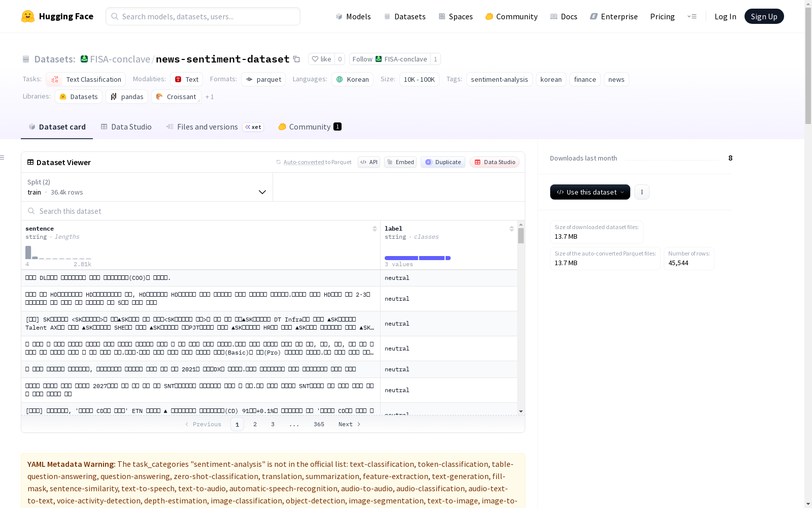The image size is (812, 508).
Task: Click the sentence lengths histogram first bar
Action: pos(28,252)
